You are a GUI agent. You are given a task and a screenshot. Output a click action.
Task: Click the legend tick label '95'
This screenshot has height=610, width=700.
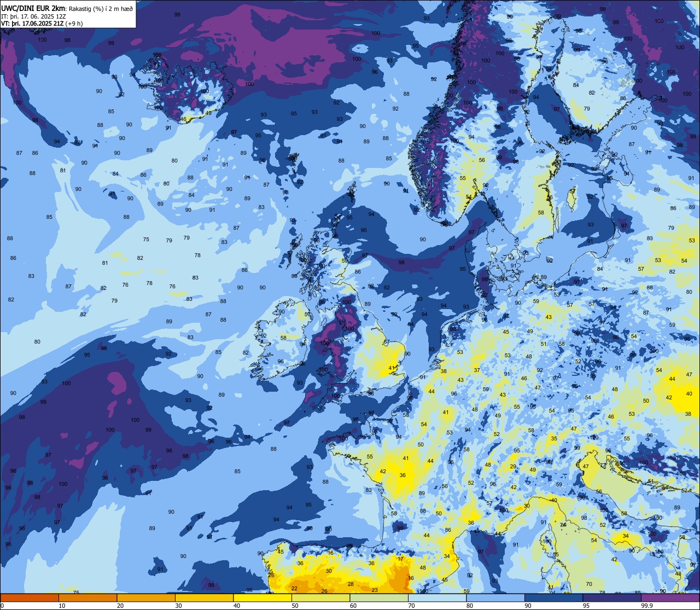click(x=586, y=606)
